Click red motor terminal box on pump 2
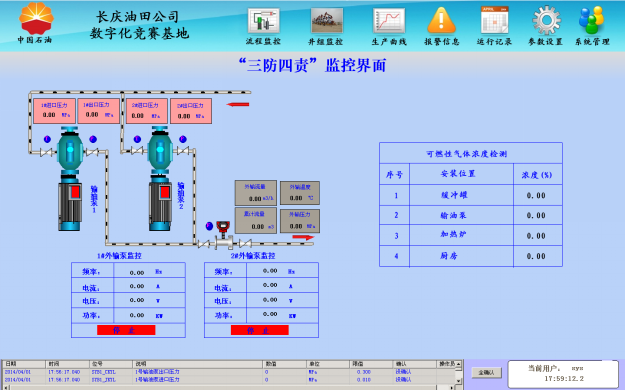The image size is (625, 391). [x=165, y=193]
